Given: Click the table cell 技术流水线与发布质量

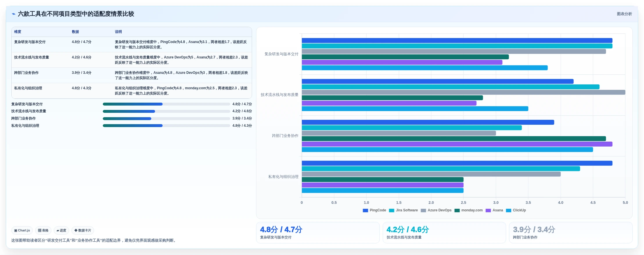Looking at the screenshot, I should 32,57.
